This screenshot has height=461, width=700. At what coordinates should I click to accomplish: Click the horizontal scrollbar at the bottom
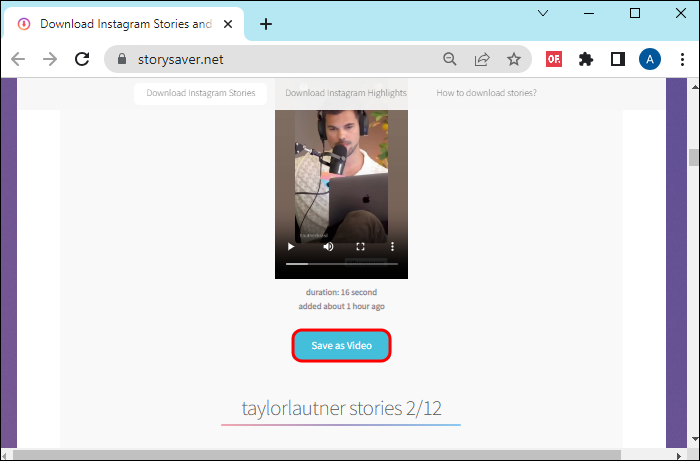(317, 455)
